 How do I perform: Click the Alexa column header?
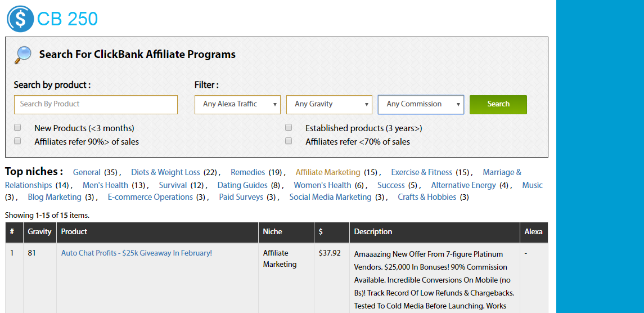534,231
